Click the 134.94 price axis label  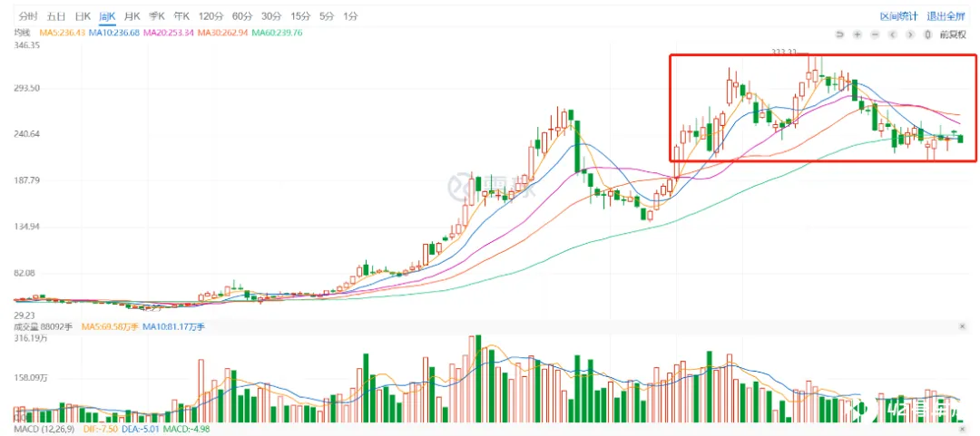click(27, 226)
